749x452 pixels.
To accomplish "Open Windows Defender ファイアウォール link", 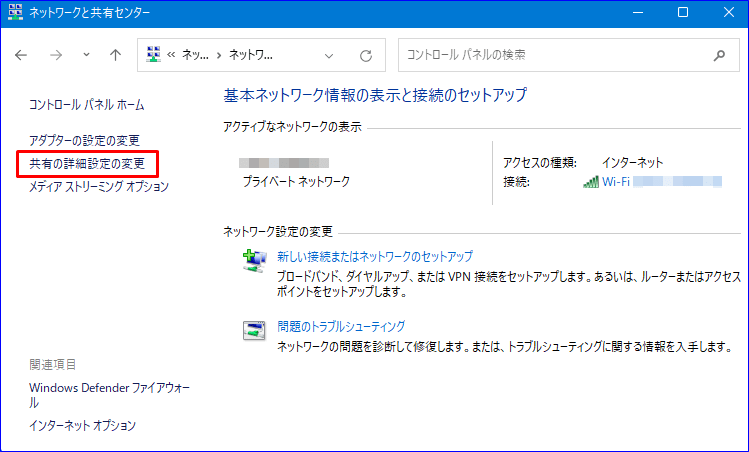I will (x=109, y=395).
